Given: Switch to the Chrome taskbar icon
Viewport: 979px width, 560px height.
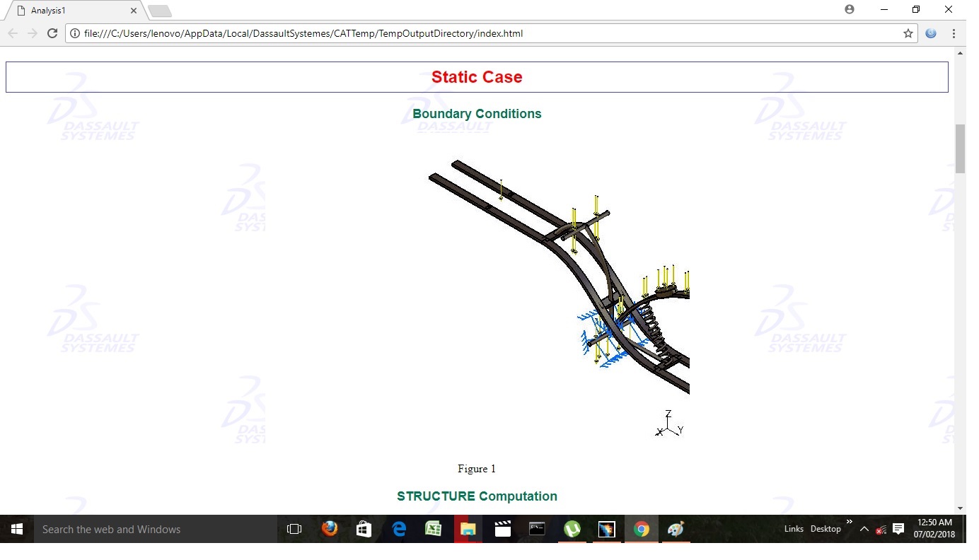Looking at the screenshot, I should coord(642,529).
